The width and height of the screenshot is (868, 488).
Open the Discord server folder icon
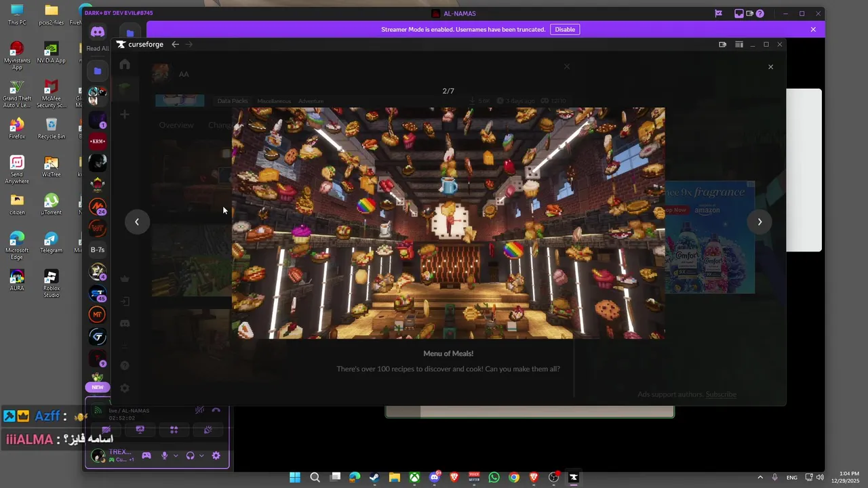tap(98, 70)
